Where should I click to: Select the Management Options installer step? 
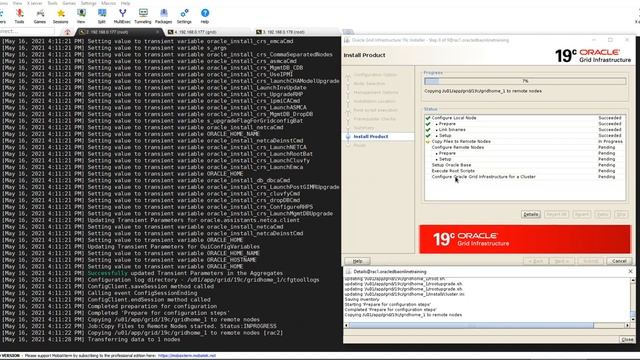376,93
